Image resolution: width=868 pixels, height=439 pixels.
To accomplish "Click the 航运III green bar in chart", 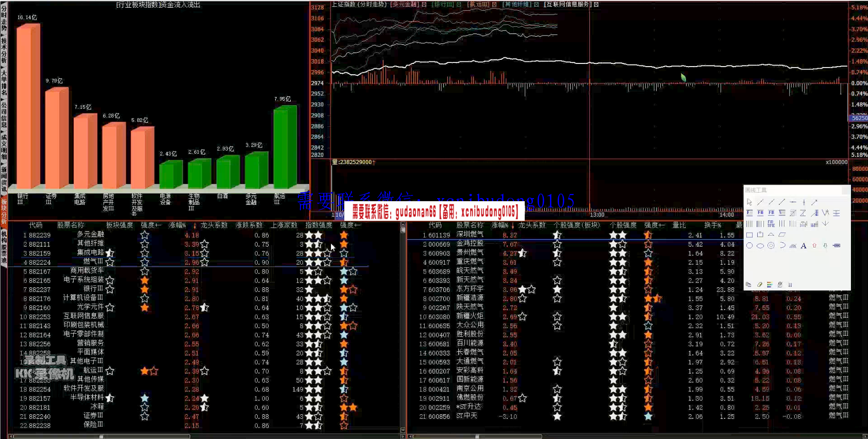I will tap(285, 147).
